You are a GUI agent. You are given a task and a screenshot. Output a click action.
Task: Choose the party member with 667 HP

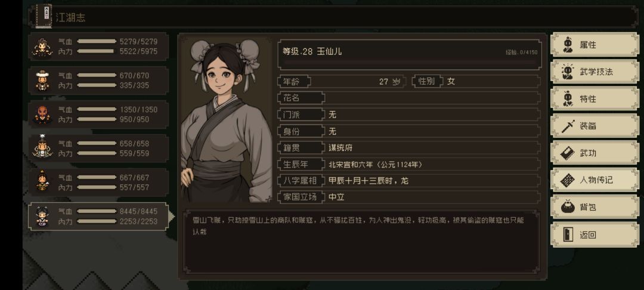pyautogui.click(x=42, y=182)
